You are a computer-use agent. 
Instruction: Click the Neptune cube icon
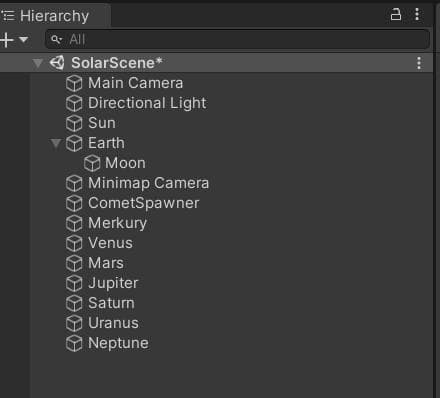pyautogui.click(x=74, y=343)
